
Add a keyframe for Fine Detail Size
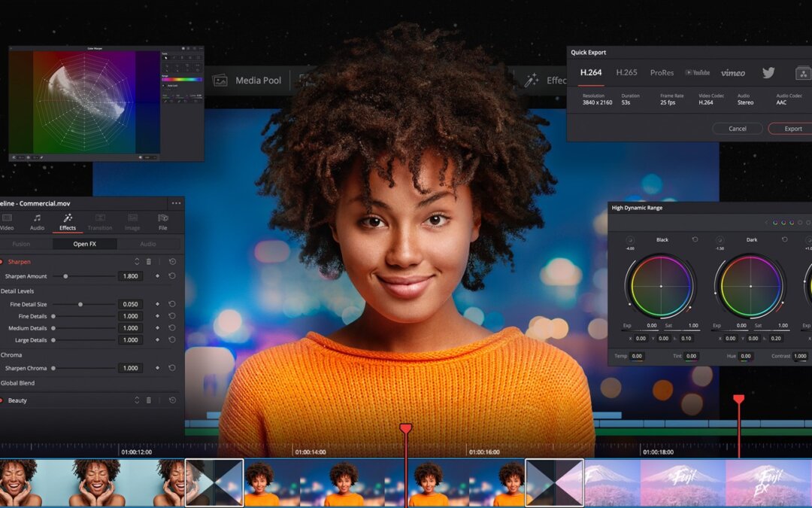coord(157,304)
